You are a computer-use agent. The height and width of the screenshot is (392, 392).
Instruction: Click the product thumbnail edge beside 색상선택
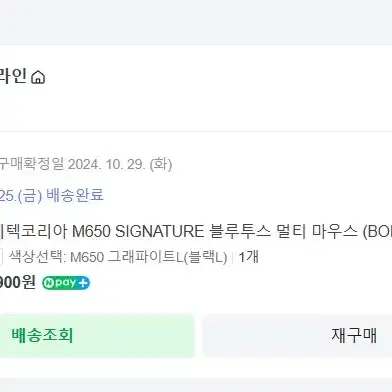tap(1, 257)
